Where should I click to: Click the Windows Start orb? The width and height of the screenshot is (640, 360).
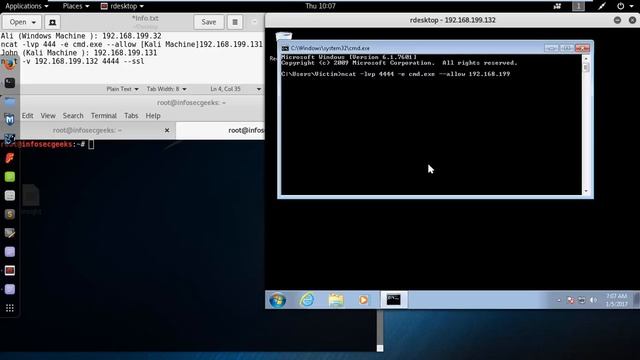pyautogui.click(x=278, y=300)
